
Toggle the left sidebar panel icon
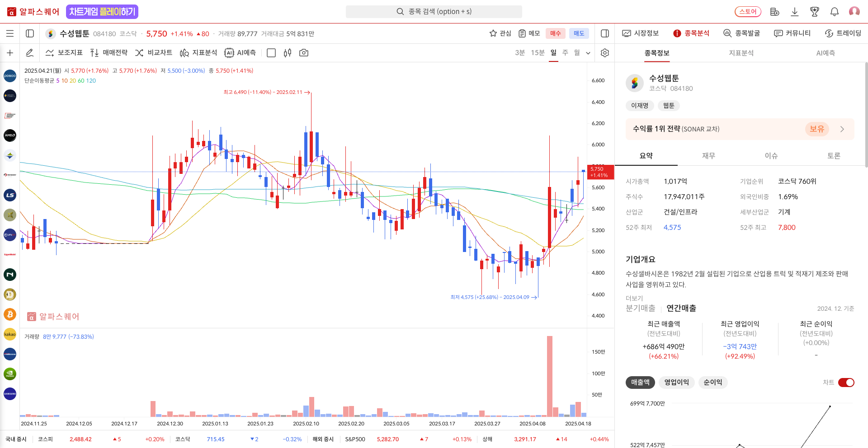[30, 33]
